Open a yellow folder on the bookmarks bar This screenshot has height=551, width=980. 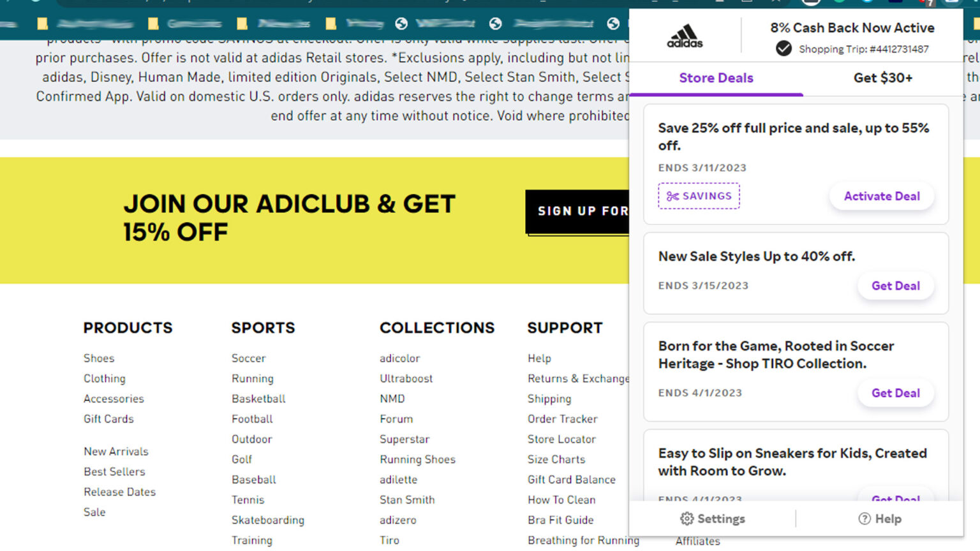[x=42, y=24]
